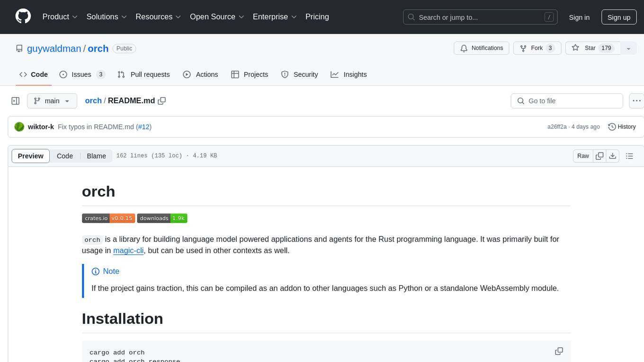This screenshot has height=362, width=644.
Task: Download the raw README file
Action: 613,156
